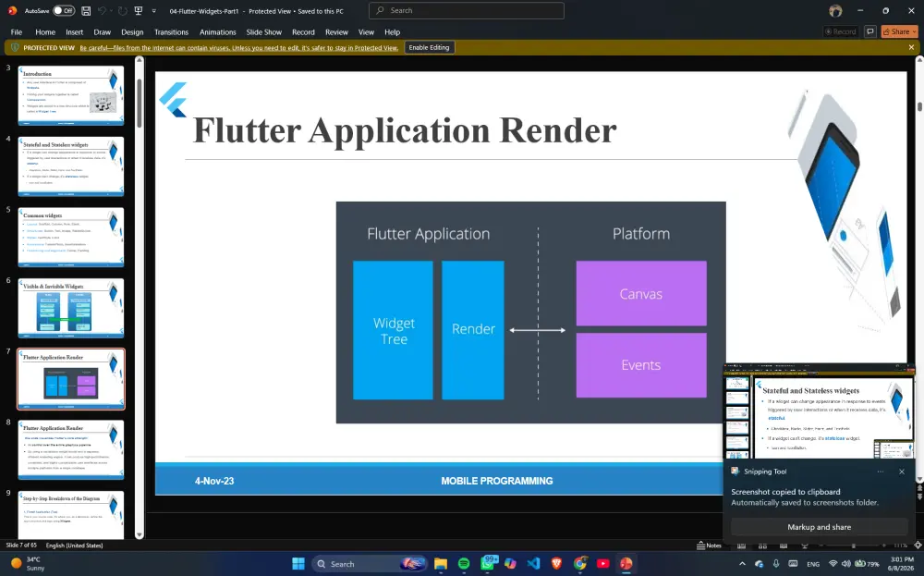
Task: Select the Transitions tab
Action: 172,31
